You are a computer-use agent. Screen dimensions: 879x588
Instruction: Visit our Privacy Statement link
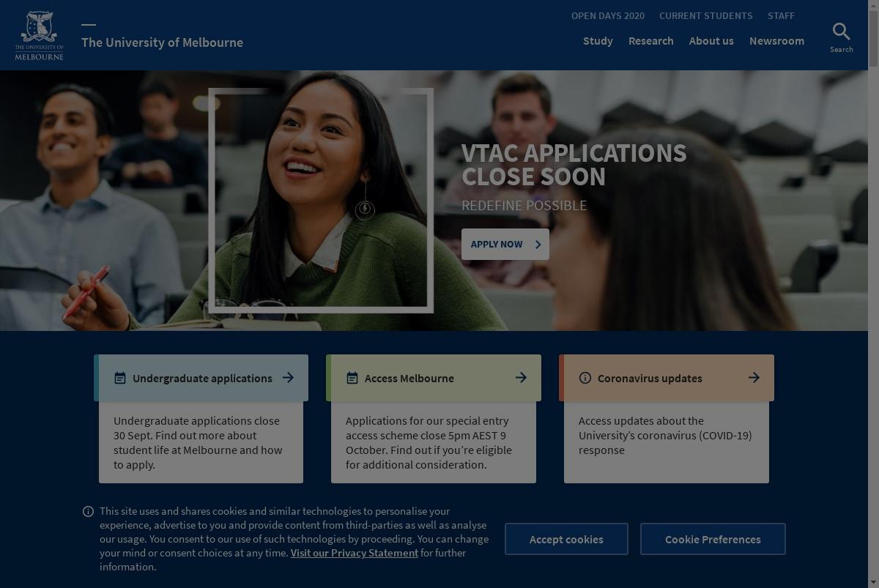[354, 553]
